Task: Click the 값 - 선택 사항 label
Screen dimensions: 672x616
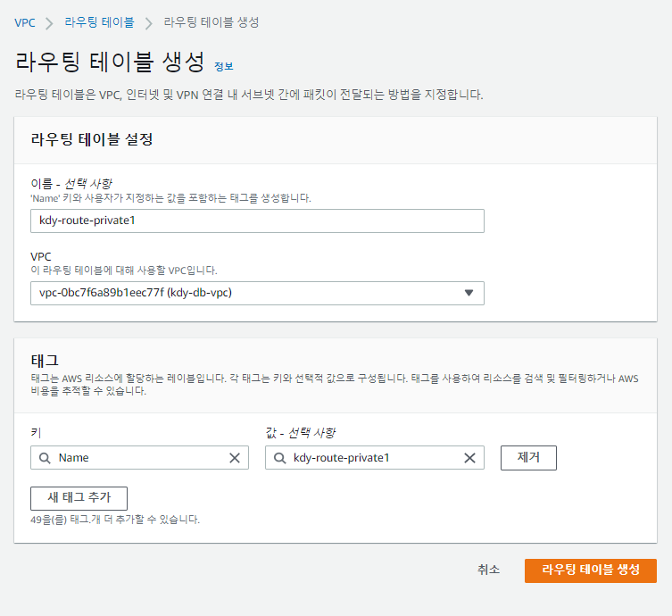Action: (301, 433)
